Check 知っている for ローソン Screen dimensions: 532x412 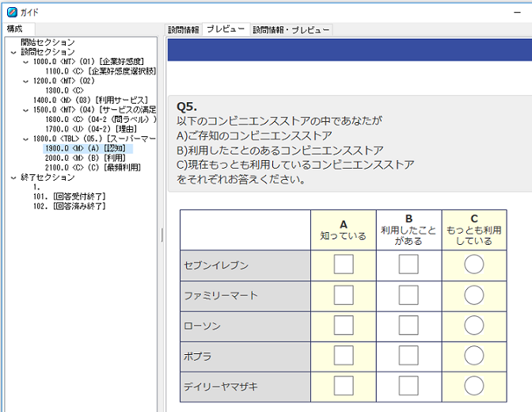pyautogui.click(x=344, y=326)
